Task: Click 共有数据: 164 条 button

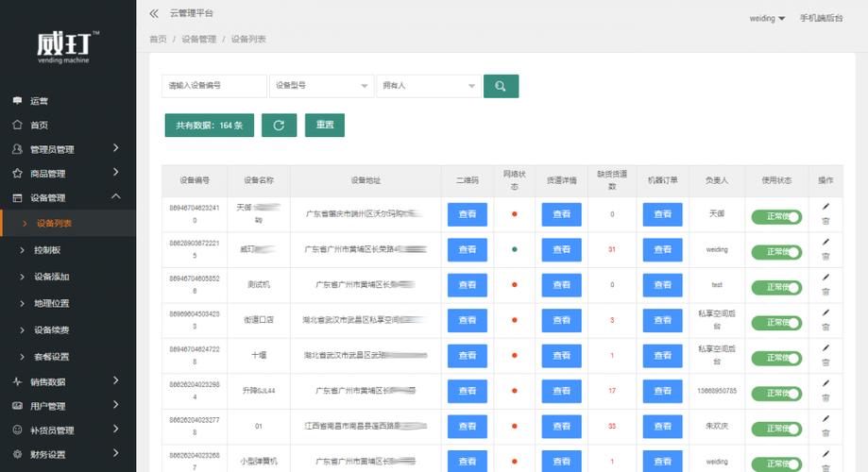Action: pos(210,125)
